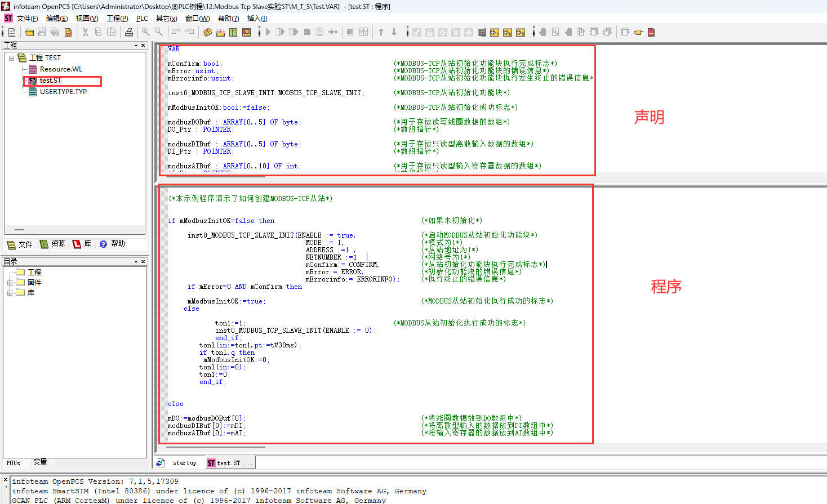
Task: Collapse the 工程 TEST tree node
Action: click(x=11, y=58)
